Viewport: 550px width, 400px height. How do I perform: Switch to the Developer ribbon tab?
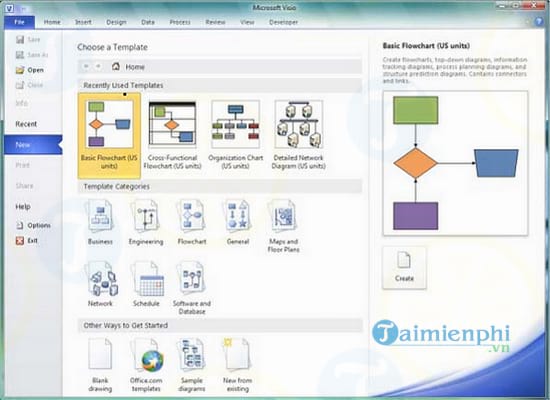pyautogui.click(x=283, y=22)
